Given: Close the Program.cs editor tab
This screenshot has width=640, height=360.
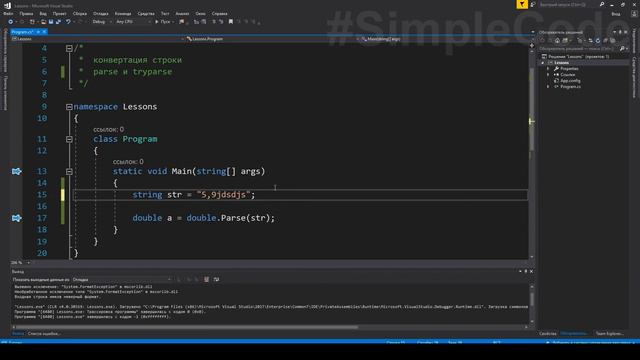Looking at the screenshot, I should [44, 32].
